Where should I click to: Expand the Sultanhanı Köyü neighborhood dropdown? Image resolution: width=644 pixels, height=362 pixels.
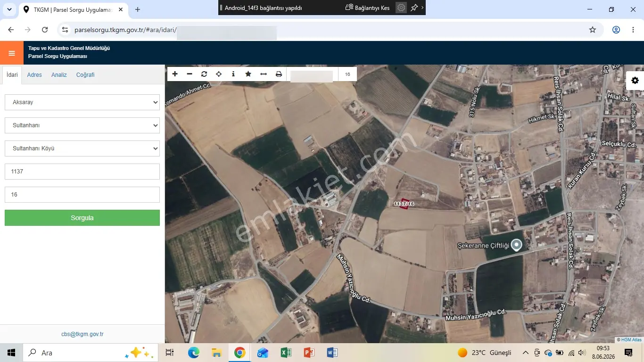[82, 148]
